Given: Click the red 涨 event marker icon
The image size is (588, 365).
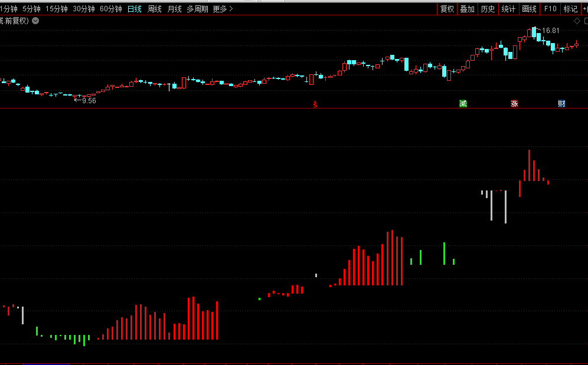Looking at the screenshot, I should (514, 104).
